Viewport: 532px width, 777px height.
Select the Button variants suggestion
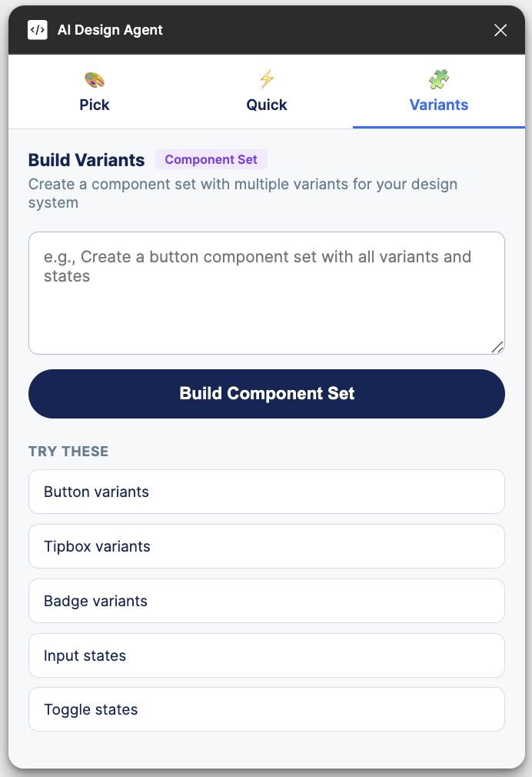tap(267, 492)
